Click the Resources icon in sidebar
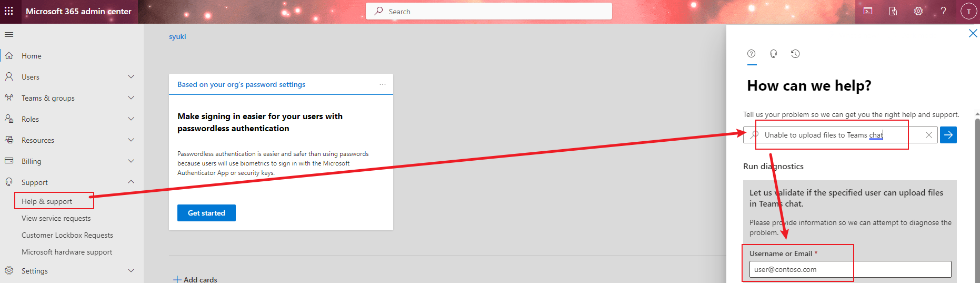Screen dimensions: 980x283 (x=9, y=140)
